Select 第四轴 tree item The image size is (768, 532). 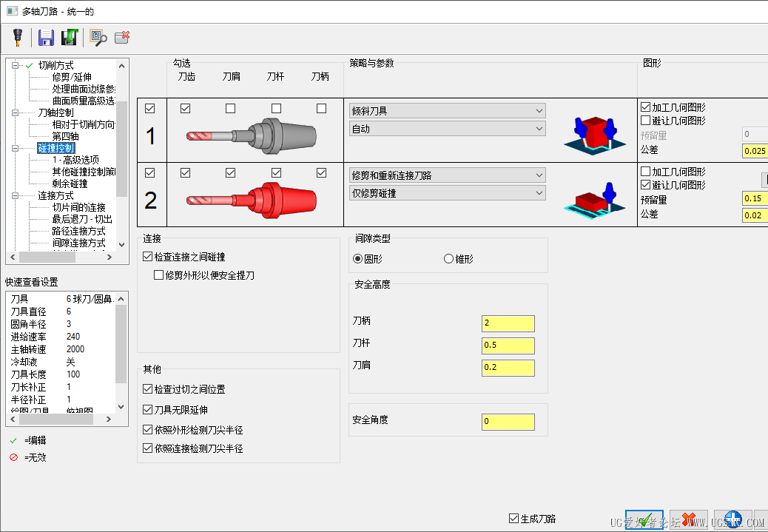[x=65, y=136]
